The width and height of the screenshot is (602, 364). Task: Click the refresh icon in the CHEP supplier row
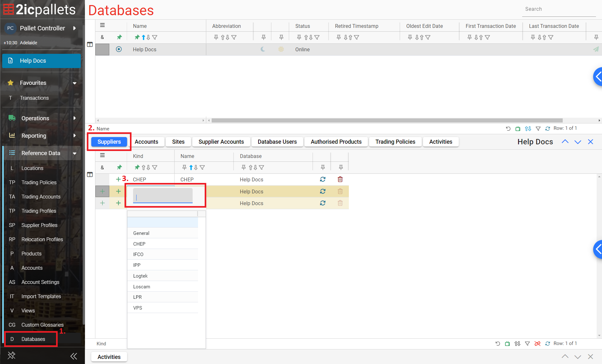click(x=323, y=179)
